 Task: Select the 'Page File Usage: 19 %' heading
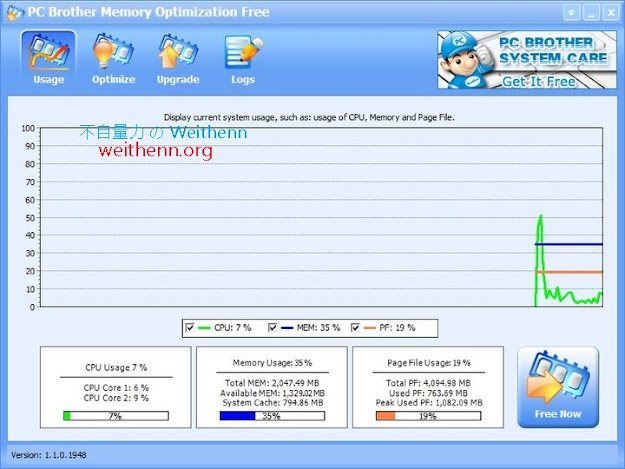[x=428, y=363]
